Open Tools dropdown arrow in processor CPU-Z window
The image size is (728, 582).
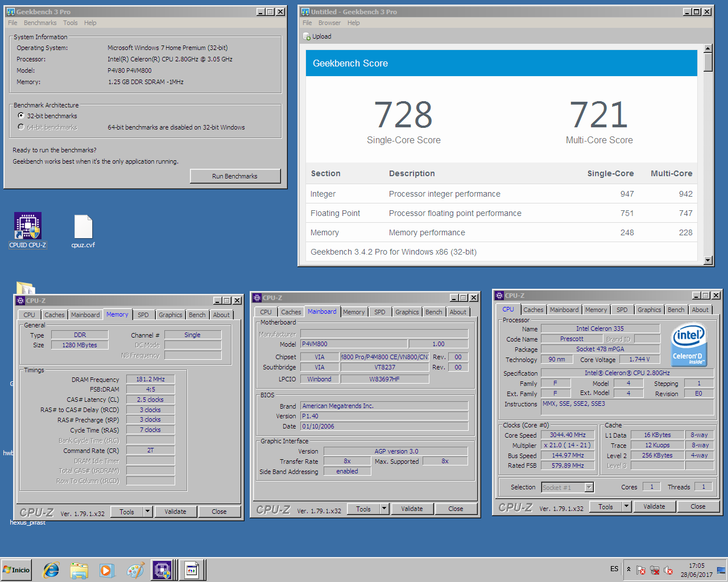tap(627, 506)
